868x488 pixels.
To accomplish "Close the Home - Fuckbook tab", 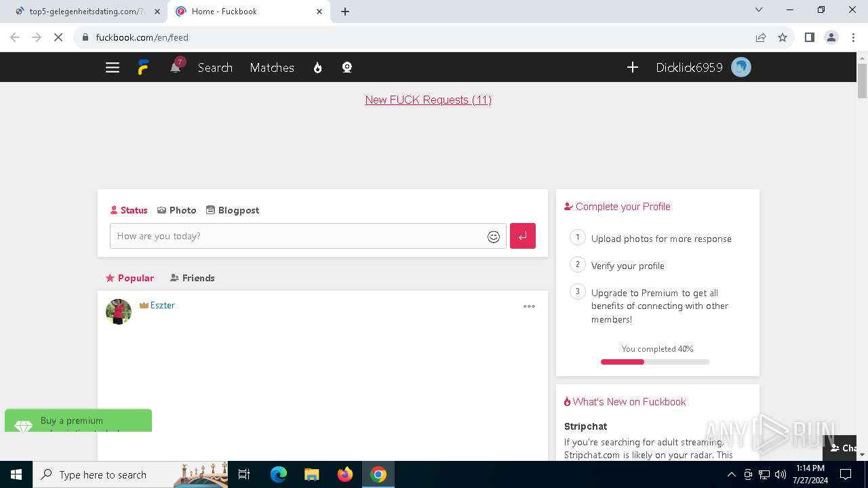I will click(319, 12).
